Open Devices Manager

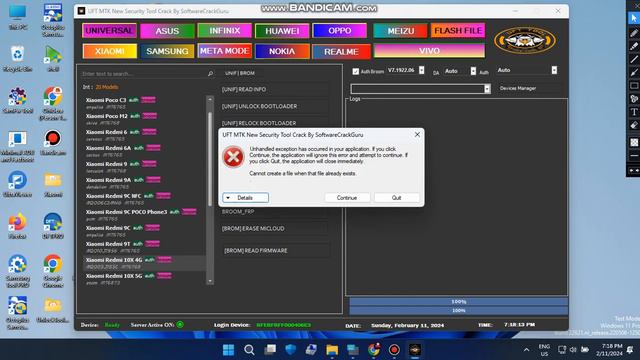518,88
